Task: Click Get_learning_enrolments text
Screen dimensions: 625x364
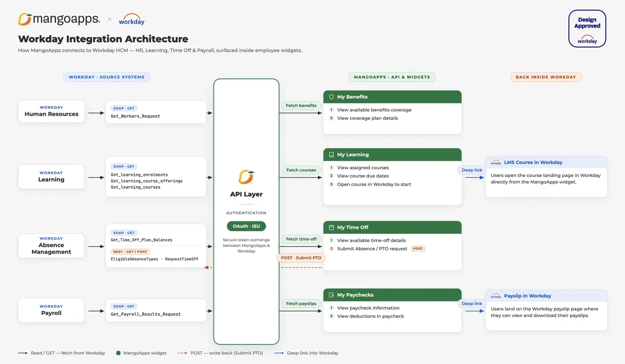Action: [139, 175]
